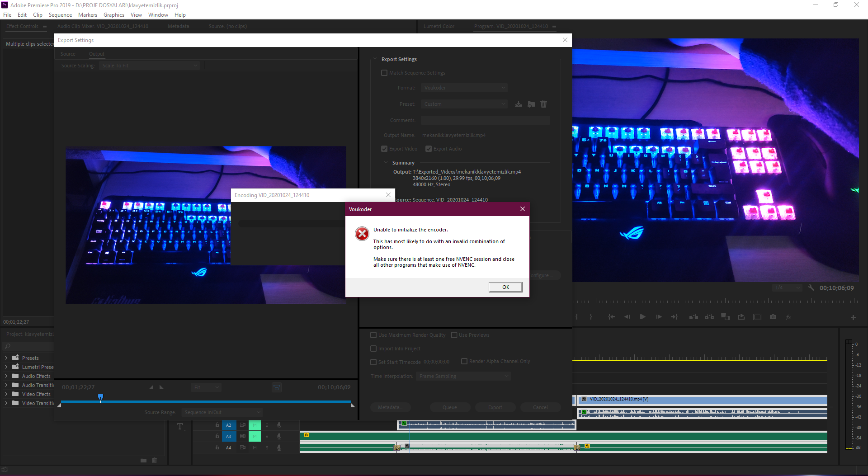
Task: Click OK in the Voukoder error dialog
Action: tap(505, 287)
